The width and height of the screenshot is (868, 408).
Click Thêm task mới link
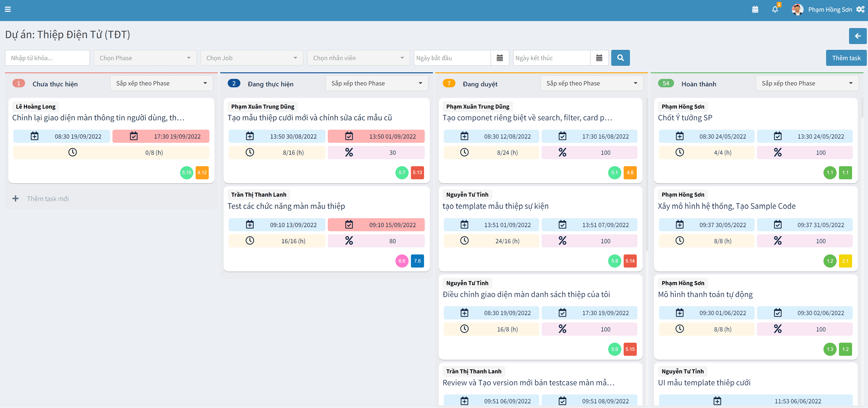click(x=48, y=198)
